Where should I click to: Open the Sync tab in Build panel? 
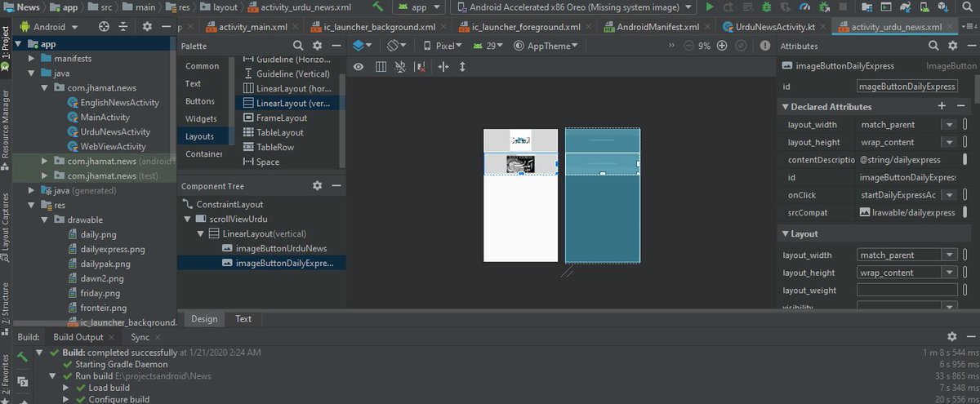coord(140,337)
